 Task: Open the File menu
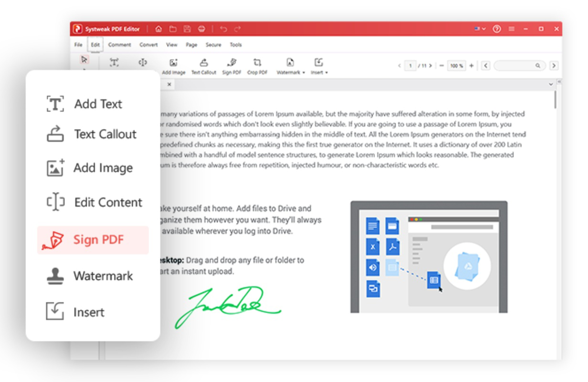point(78,45)
